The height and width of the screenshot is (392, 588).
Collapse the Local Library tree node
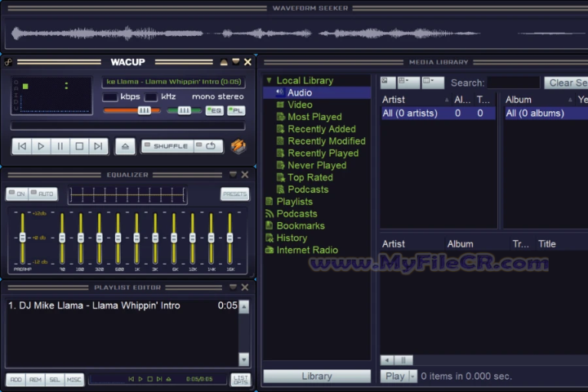(x=269, y=80)
